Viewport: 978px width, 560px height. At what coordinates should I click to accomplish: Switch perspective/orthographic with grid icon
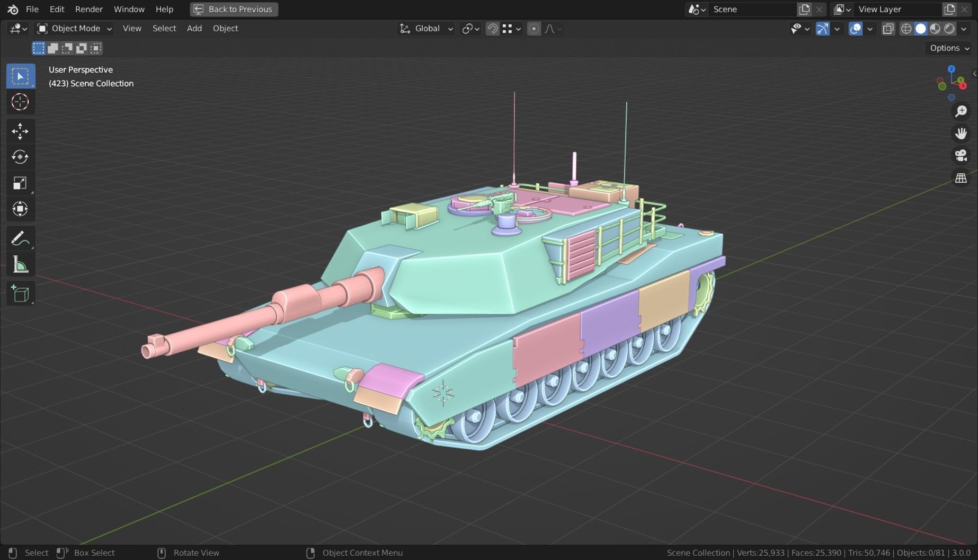[x=961, y=178]
